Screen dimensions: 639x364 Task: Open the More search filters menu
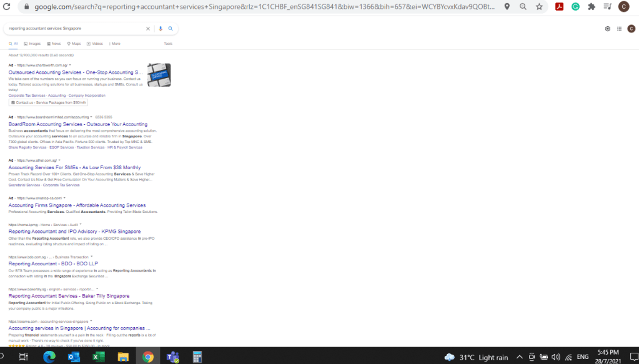coord(114,44)
